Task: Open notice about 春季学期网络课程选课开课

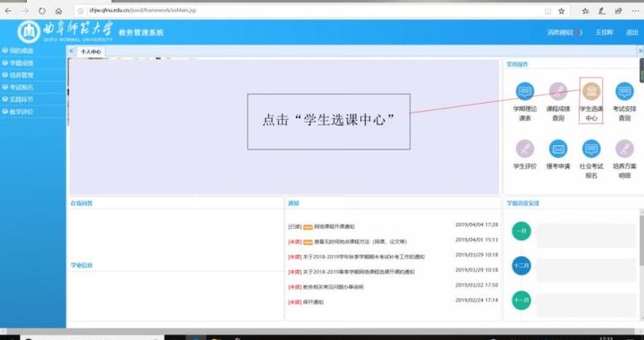Action: (x=359, y=272)
